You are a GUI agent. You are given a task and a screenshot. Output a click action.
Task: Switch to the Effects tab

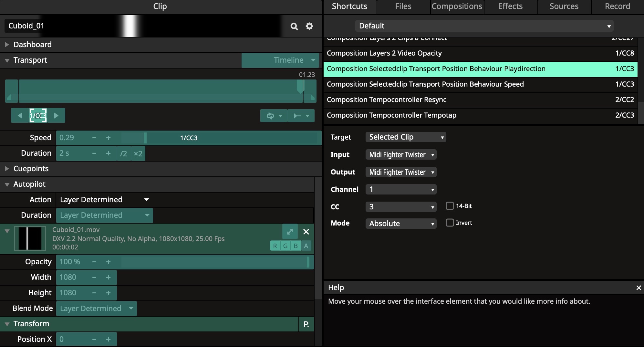pyautogui.click(x=510, y=6)
